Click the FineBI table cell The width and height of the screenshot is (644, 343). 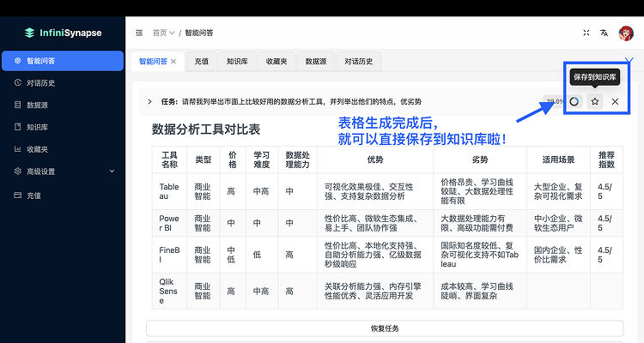(x=169, y=255)
